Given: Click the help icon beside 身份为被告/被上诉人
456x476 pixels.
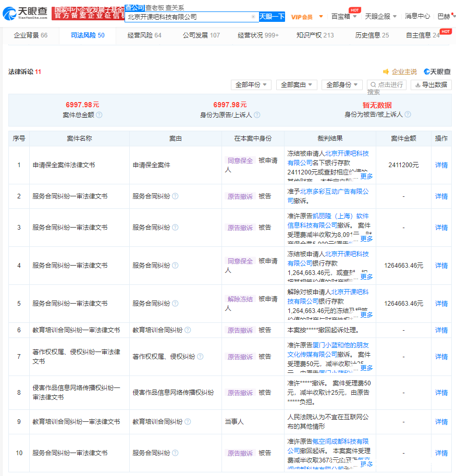Looking at the screenshot, I should 408,115.
